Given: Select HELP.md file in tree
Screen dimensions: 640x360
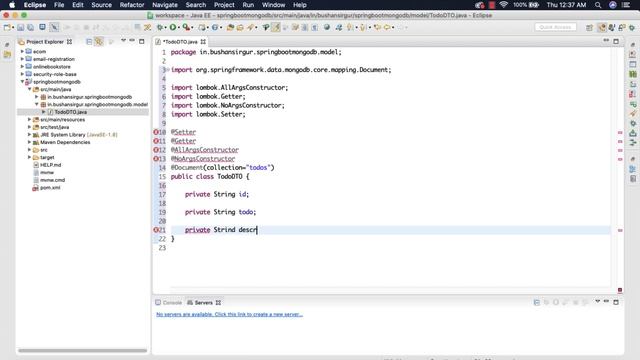Looking at the screenshot, I should coord(50,165).
